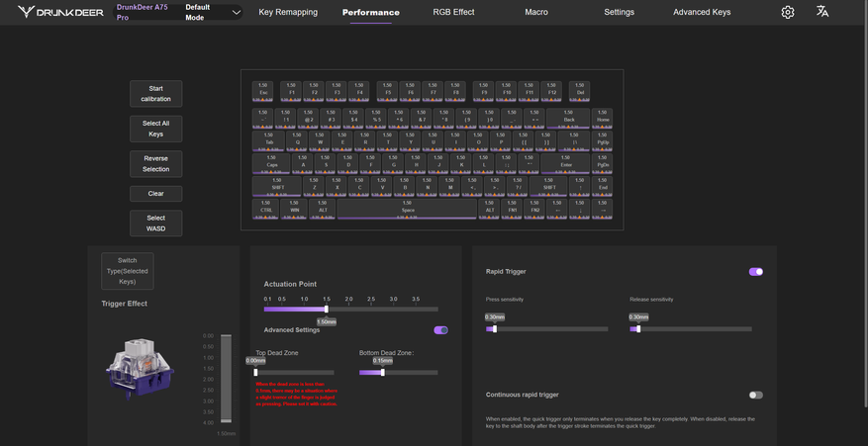The height and width of the screenshot is (446, 868).
Task: Open the Default Mode dropdown
Action: point(212,12)
